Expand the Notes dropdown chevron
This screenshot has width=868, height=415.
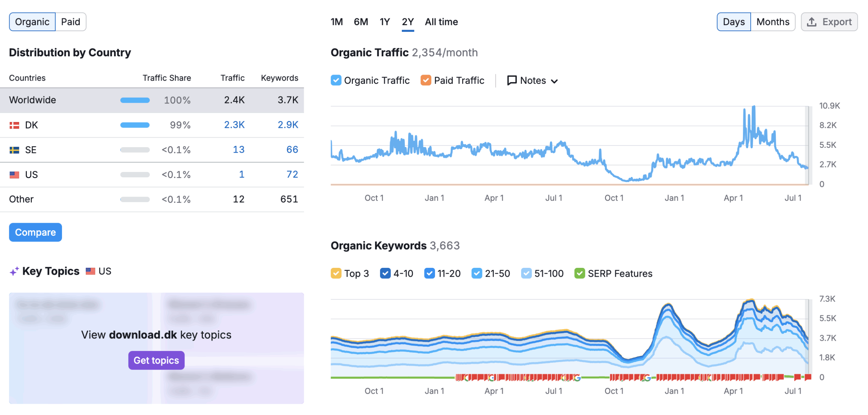coord(554,81)
